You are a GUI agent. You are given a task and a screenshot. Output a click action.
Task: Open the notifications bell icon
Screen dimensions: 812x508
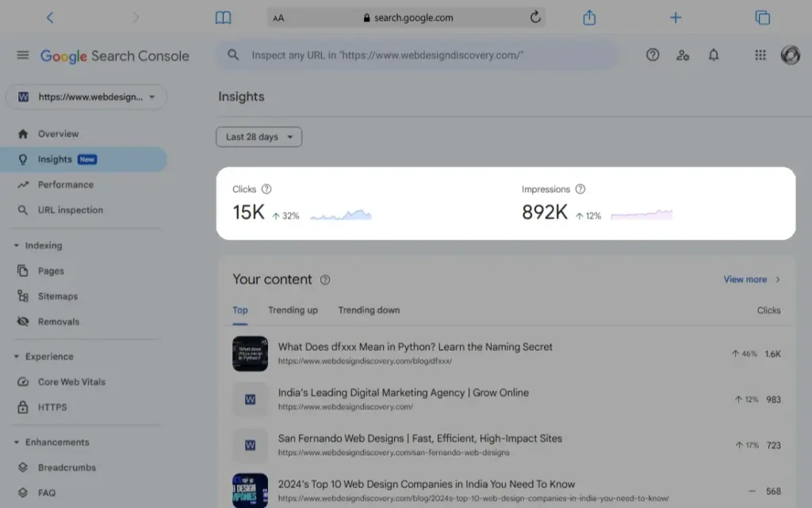click(714, 56)
